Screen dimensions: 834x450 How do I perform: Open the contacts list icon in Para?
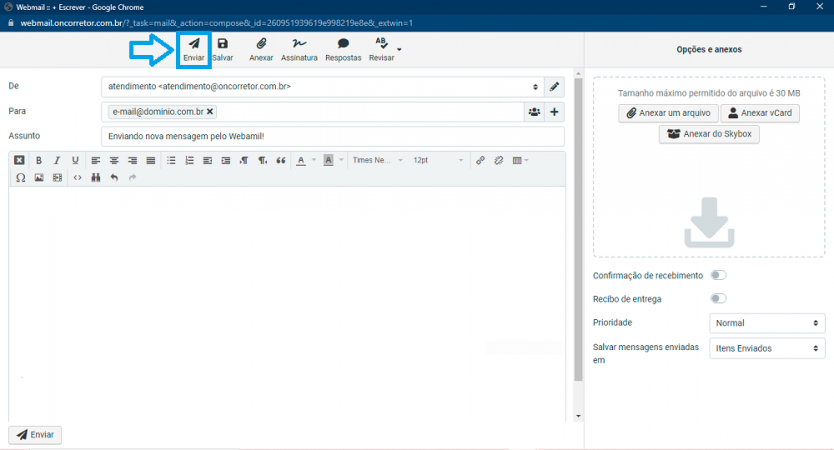(x=534, y=112)
